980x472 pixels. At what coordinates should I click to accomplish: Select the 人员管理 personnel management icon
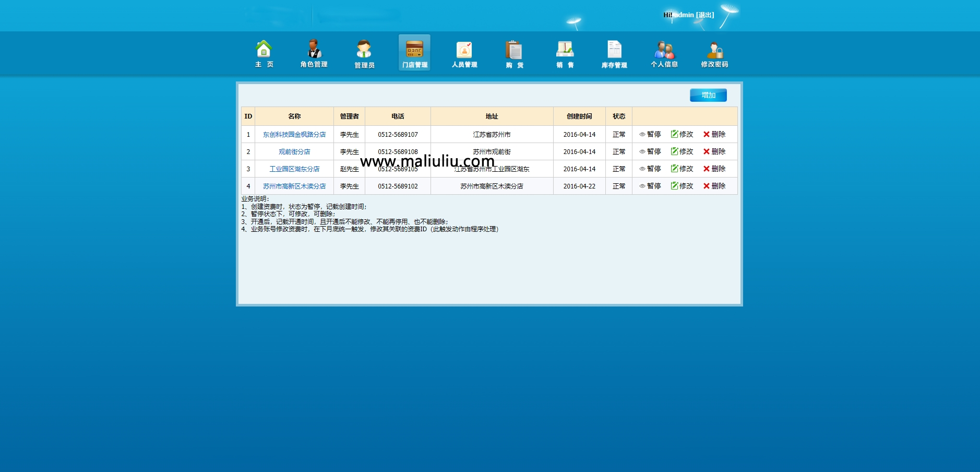pyautogui.click(x=464, y=52)
